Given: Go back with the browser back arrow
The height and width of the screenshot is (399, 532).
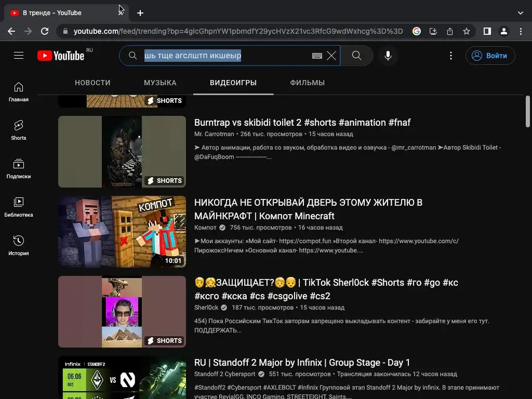Looking at the screenshot, I should coord(11,32).
